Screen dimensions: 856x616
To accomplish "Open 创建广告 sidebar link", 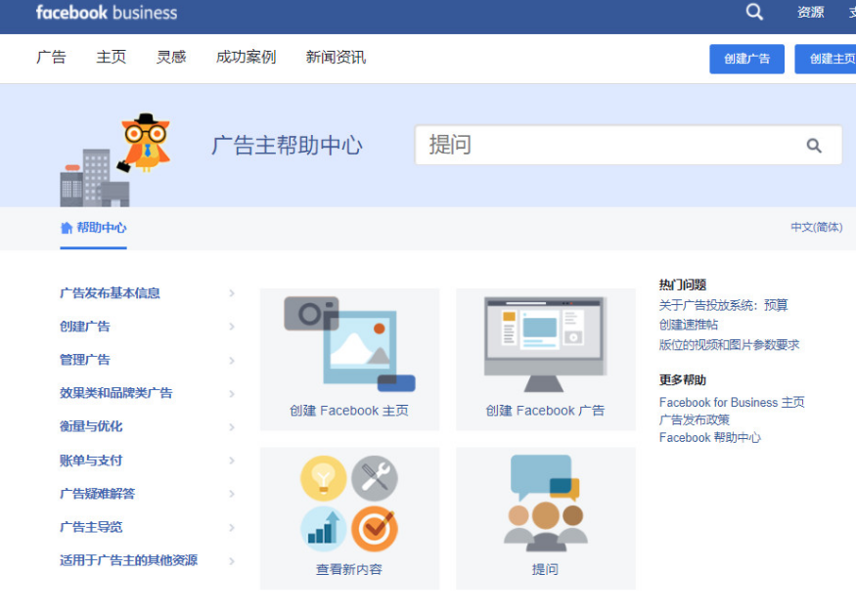I will pyautogui.click(x=84, y=327).
